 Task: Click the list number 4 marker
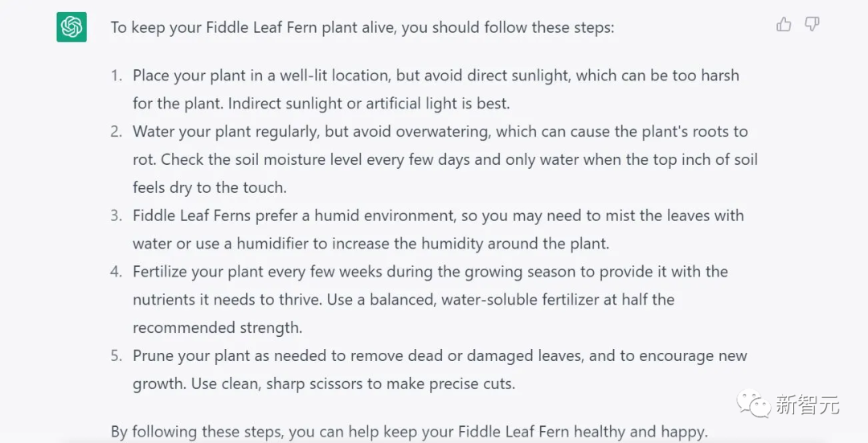coord(117,271)
